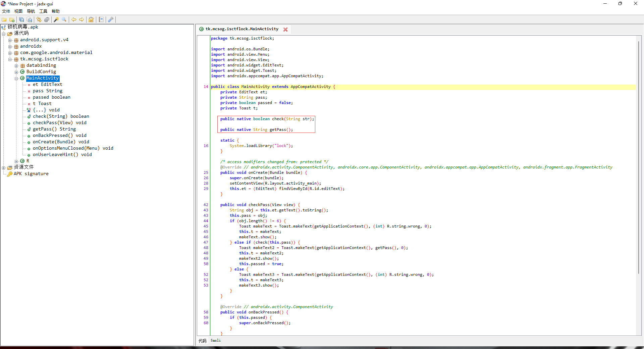Screen dimensions: 644x349
Task: Select checkPass(View) void in the tree
Action: tap(60, 123)
